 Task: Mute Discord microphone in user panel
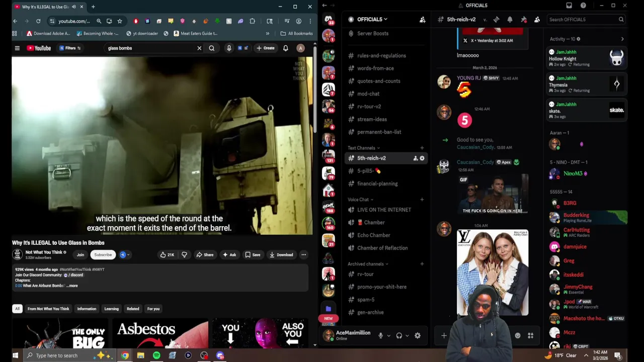[x=380, y=336]
